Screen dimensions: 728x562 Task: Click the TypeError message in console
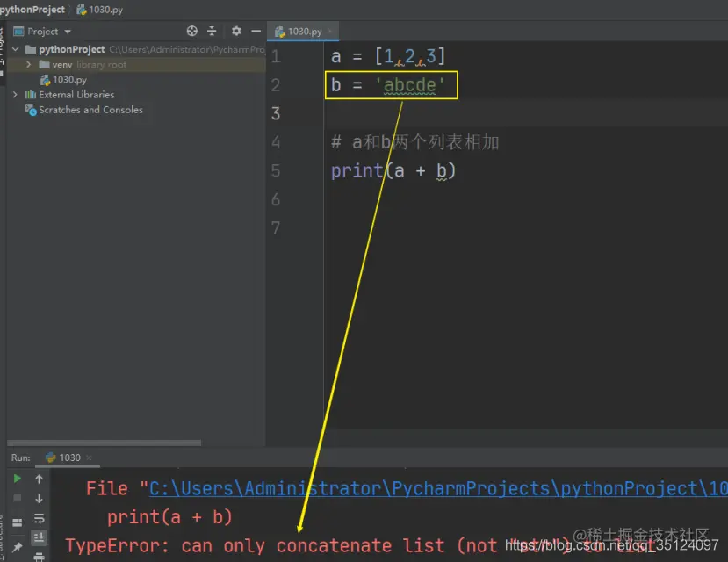point(360,546)
